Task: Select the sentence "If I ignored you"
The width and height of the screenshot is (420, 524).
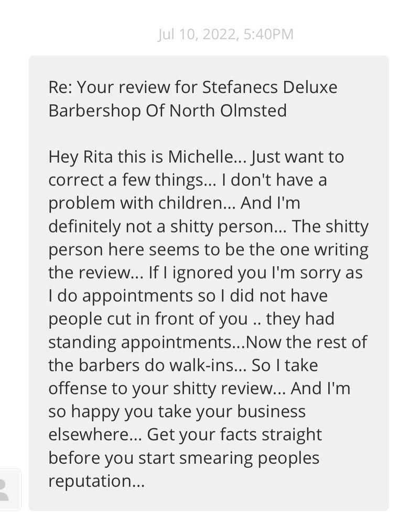Action: coord(191,272)
